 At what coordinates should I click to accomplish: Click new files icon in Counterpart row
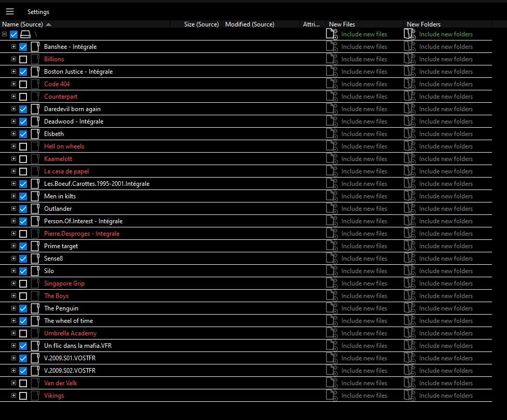pyautogui.click(x=332, y=97)
